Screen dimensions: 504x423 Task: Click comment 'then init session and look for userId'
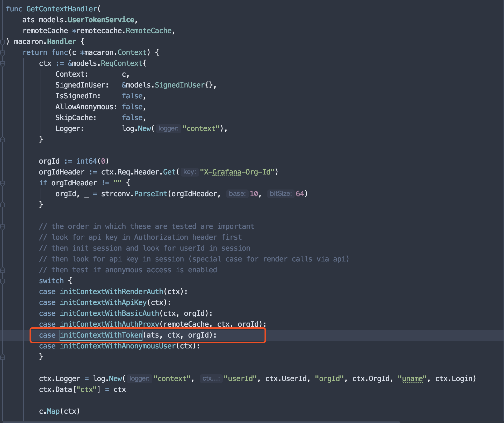tap(145, 248)
